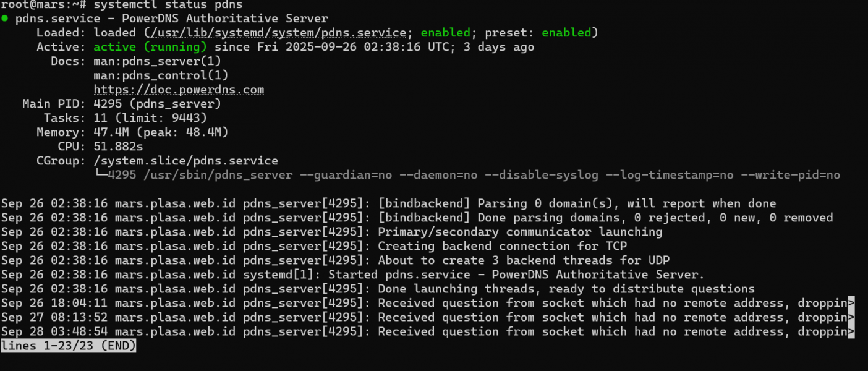This screenshot has width=868, height=371.
Task: Click the pager status 'lines 1-23/23 (END)'
Action: [69, 346]
